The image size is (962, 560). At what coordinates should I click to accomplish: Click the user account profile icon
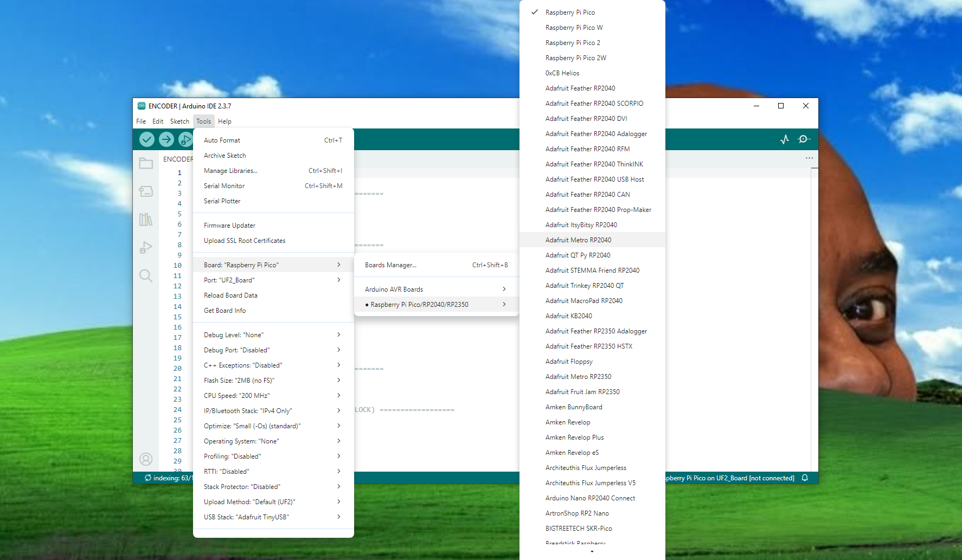point(146,459)
